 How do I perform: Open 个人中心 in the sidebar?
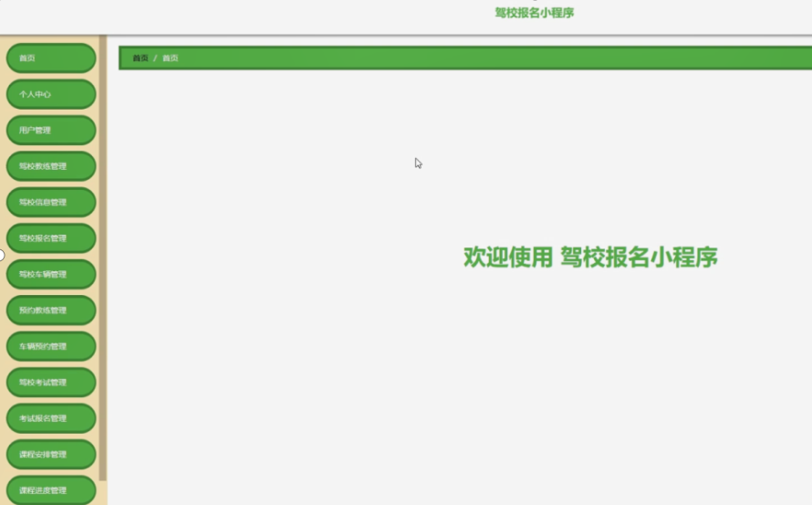click(x=51, y=94)
